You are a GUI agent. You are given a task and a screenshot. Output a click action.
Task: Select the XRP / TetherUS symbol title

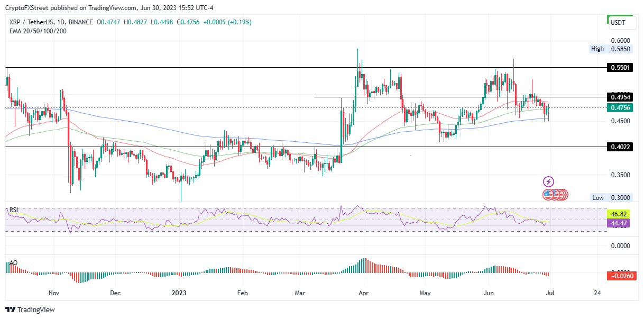[31, 22]
